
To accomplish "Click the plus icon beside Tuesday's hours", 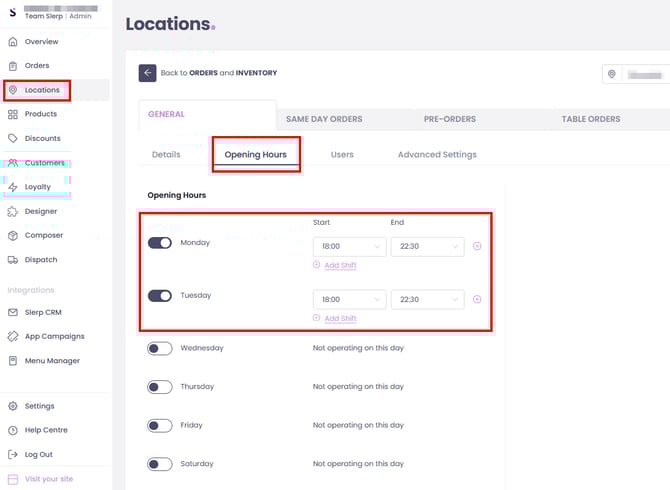I will (477, 299).
